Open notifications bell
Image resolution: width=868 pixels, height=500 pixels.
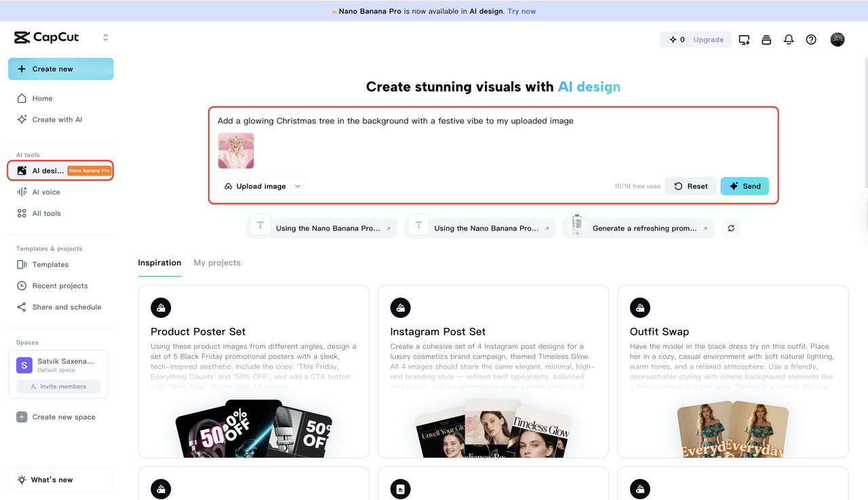pos(789,40)
